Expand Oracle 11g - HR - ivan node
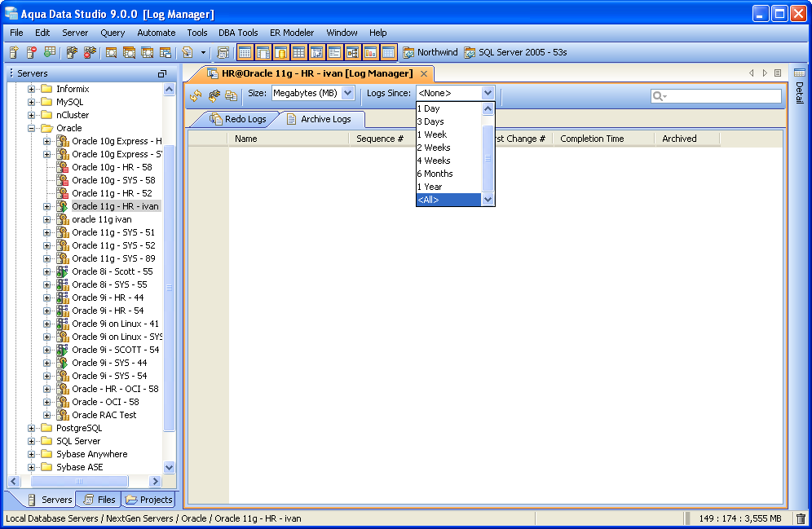This screenshot has height=529, width=812. pyautogui.click(x=47, y=206)
